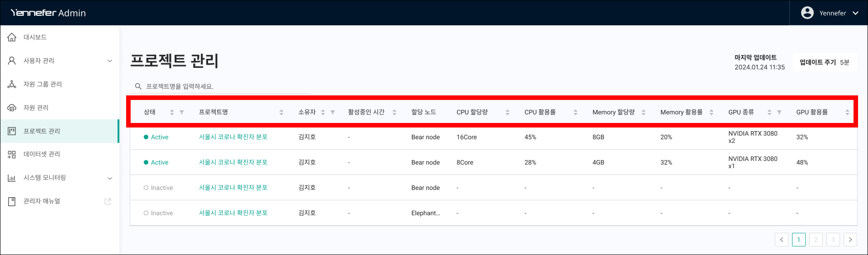The height and width of the screenshot is (255, 868).
Task: Open first 서울시 코로나 확진자 분포 project link
Action: click(x=233, y=137)
